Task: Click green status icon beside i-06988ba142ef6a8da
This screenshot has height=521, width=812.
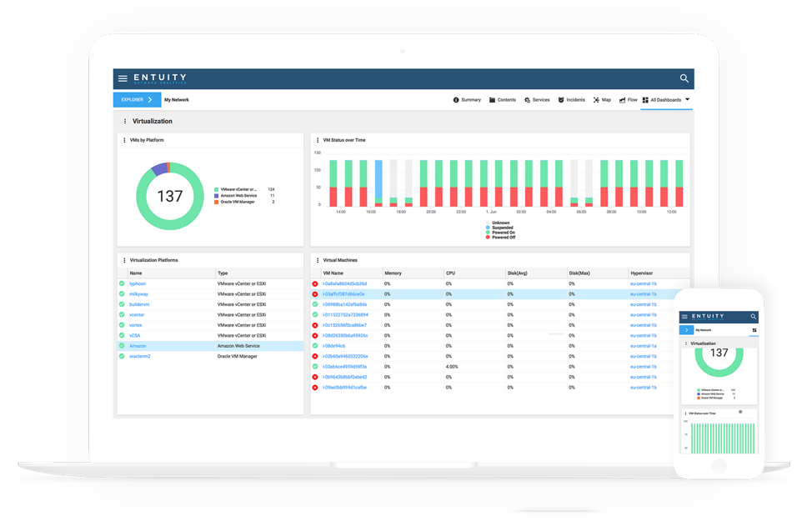Action: pos(315,304)
